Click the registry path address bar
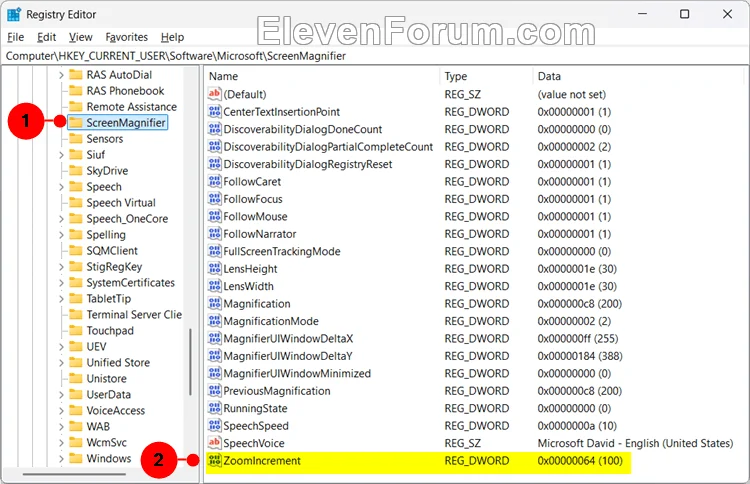750x484 pixels. pos(375,56)
